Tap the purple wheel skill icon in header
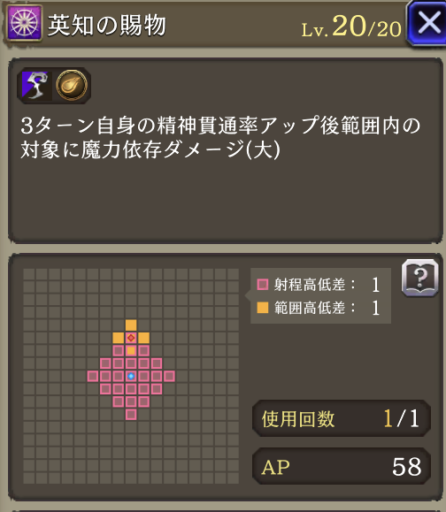The image size is (446, 512). click(x=25, y=23)
